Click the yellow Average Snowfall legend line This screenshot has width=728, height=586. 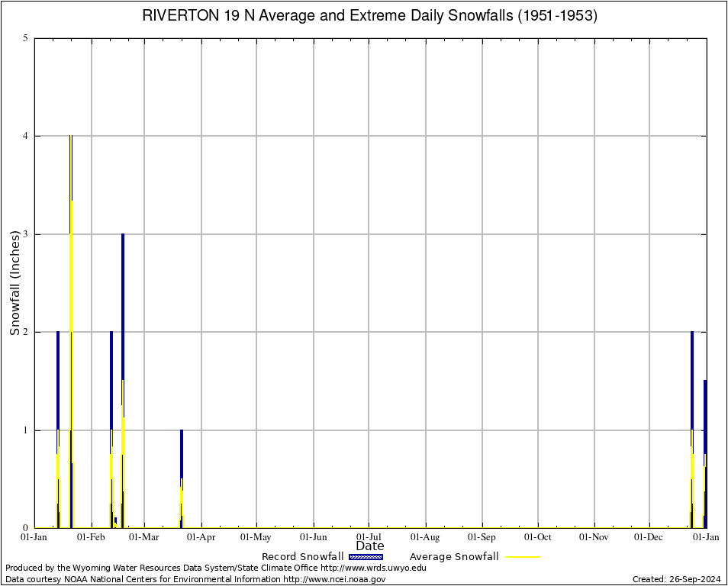[x=522, y=557]
